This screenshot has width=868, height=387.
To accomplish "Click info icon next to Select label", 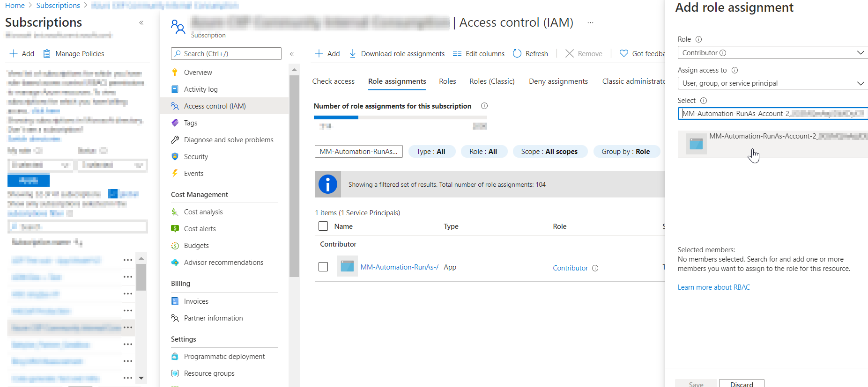I will point(704,101).
